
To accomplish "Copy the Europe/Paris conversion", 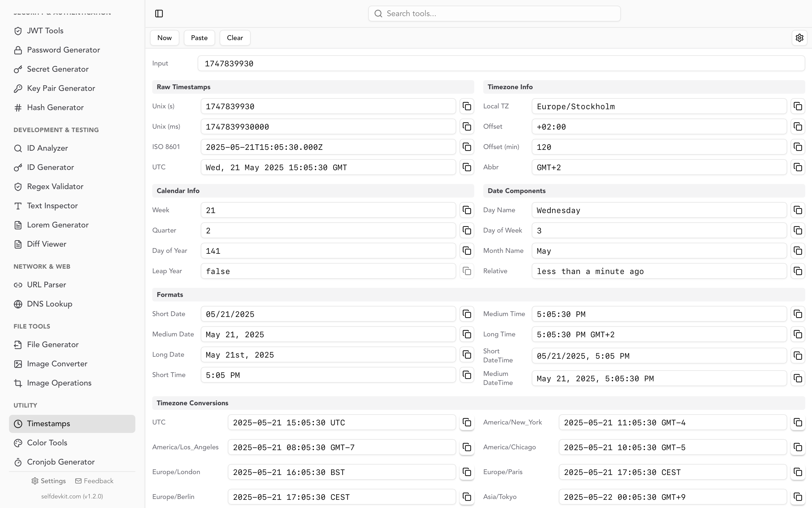I will (798, 472).
